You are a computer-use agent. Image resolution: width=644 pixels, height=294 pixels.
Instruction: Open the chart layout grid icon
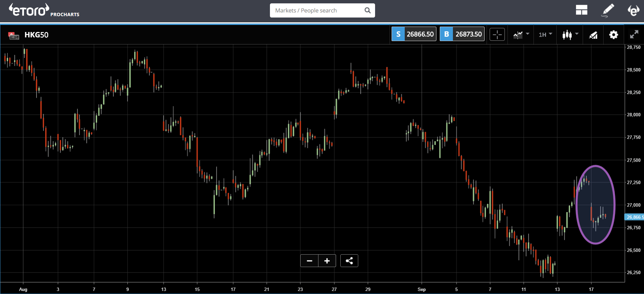click(x=581, y=10)
